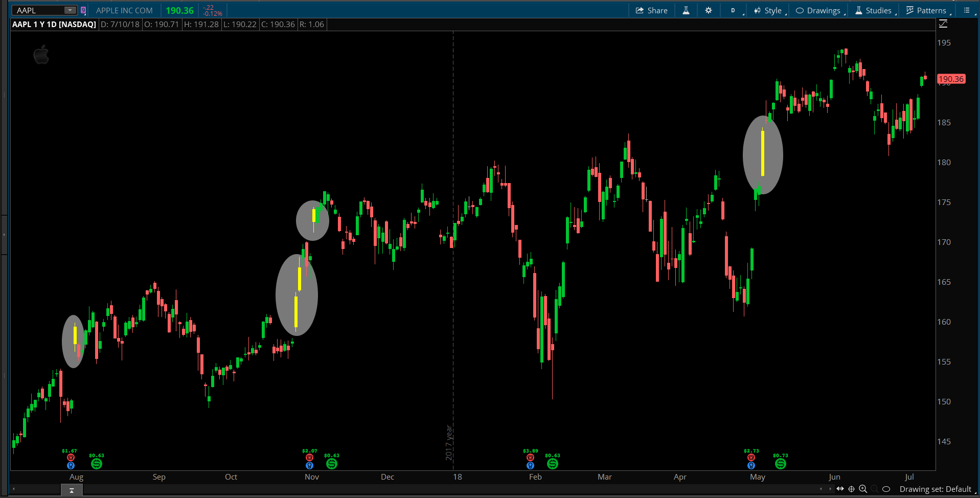Image resolution: width=980 pixels, height=498 pixels.
Task: Click the May lightbulb event icon
Action: click(751, 465)
